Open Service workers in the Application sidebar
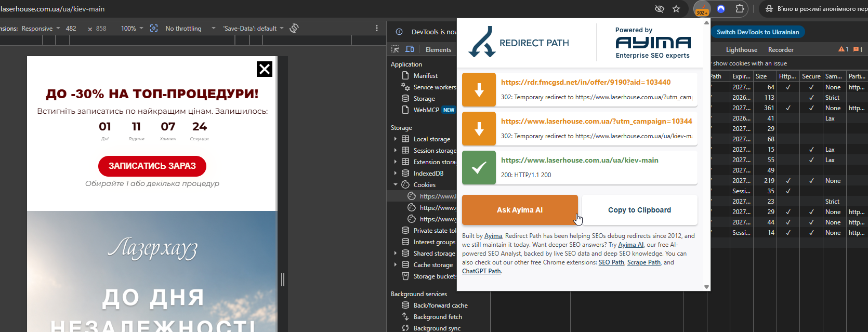 pyautogui.click(x=429, y=87)
